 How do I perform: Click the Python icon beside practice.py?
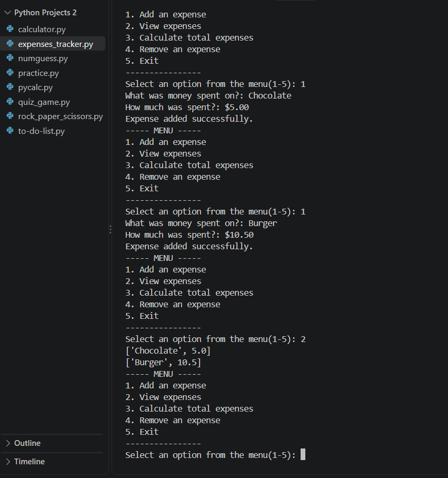click(x=10, y=73)
